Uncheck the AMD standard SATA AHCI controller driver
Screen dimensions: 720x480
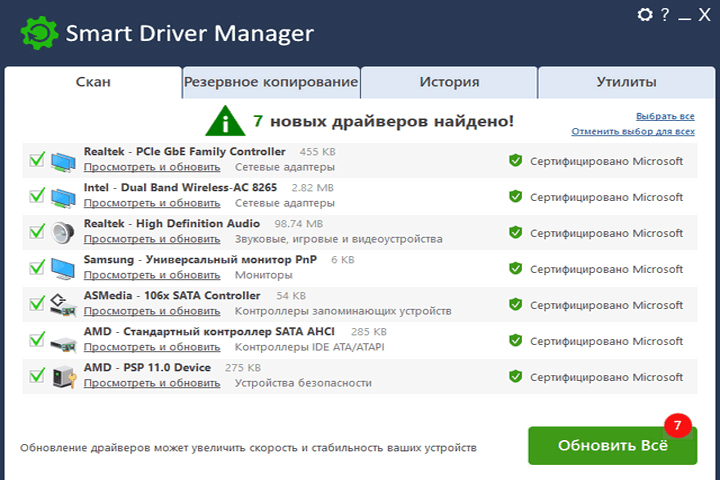[x=37, y=339]
